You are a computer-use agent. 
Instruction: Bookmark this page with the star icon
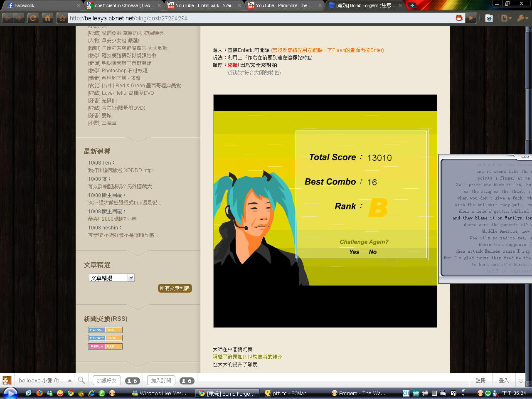coord(62,18)
